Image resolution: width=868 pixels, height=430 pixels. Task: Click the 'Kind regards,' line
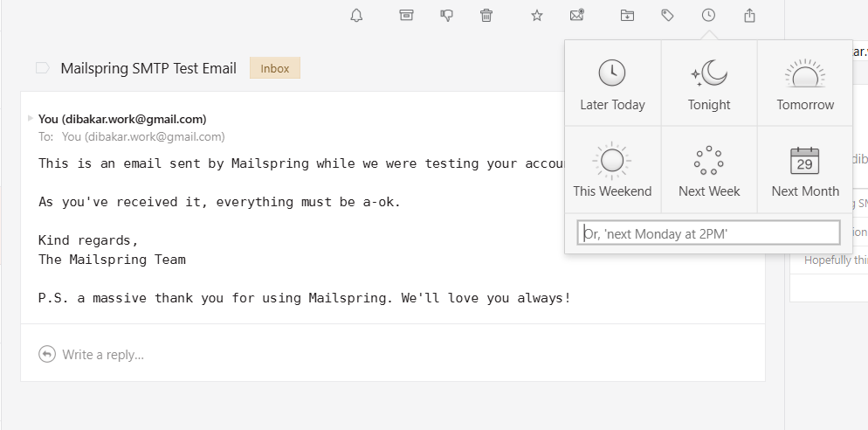tap(88, 240)
